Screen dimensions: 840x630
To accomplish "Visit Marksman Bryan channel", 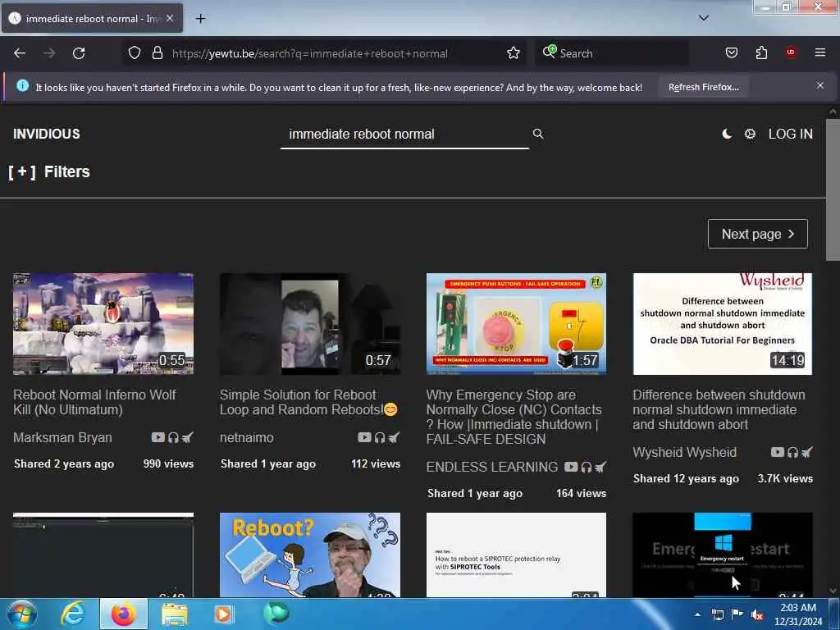I will click(x=62, y=438).
